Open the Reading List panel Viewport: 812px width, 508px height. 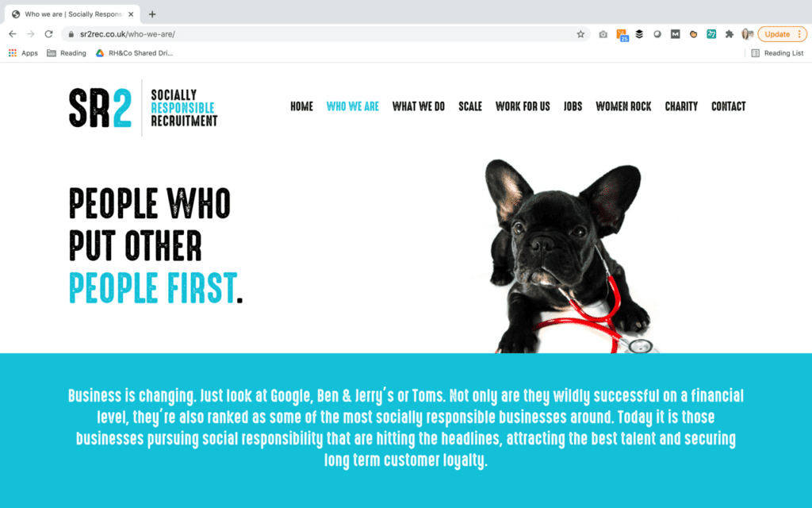(777, 53)
